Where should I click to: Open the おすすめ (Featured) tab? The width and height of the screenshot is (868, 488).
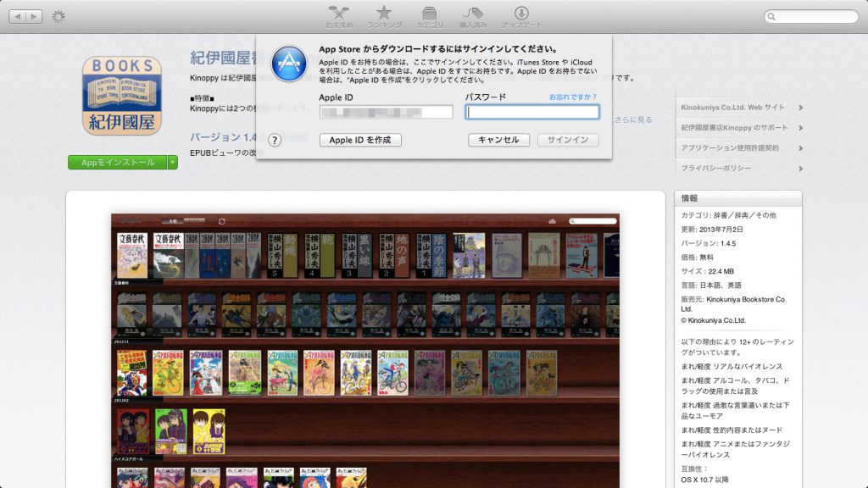(x=339, y=17)
